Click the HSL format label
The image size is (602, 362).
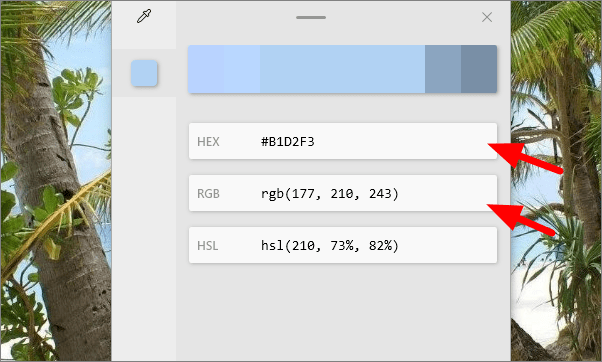point(208,245)
